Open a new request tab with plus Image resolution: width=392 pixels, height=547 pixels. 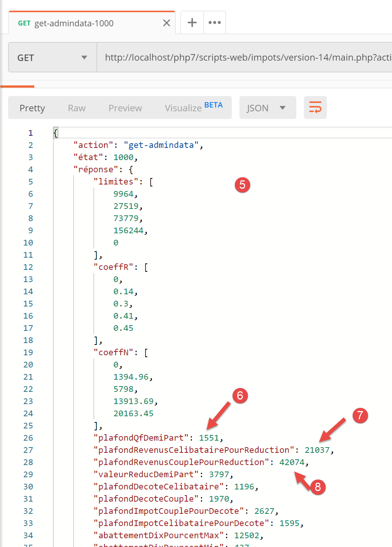pyautogui.click(x=192, y=23)
